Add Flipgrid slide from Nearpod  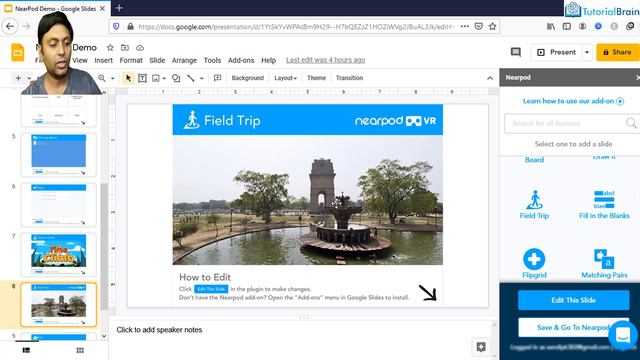tap(534, 264)
